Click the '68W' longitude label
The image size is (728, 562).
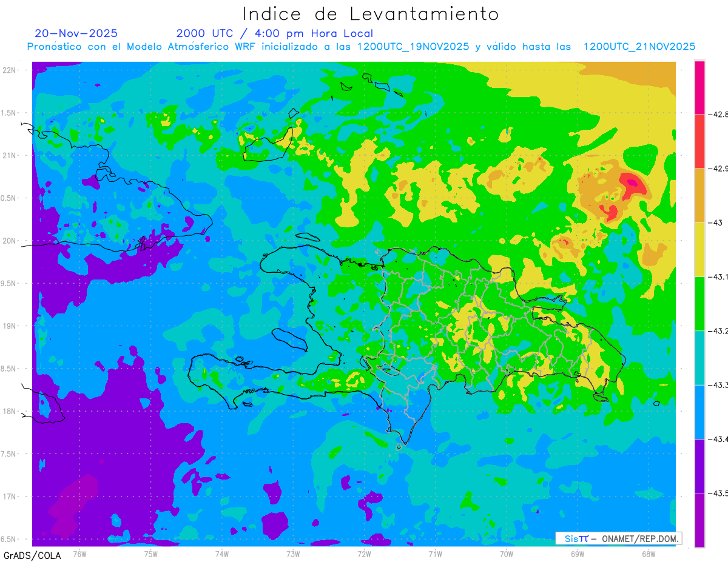click(649, 554)
